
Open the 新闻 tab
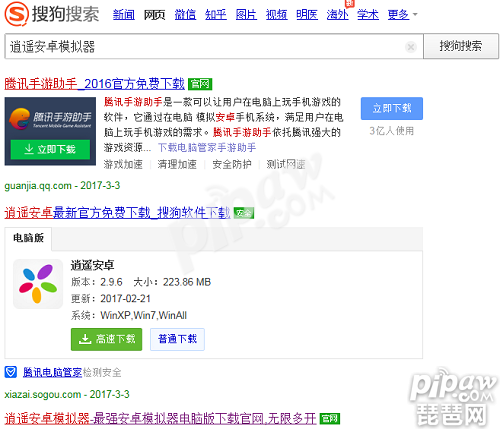click(x=124, y=15)
